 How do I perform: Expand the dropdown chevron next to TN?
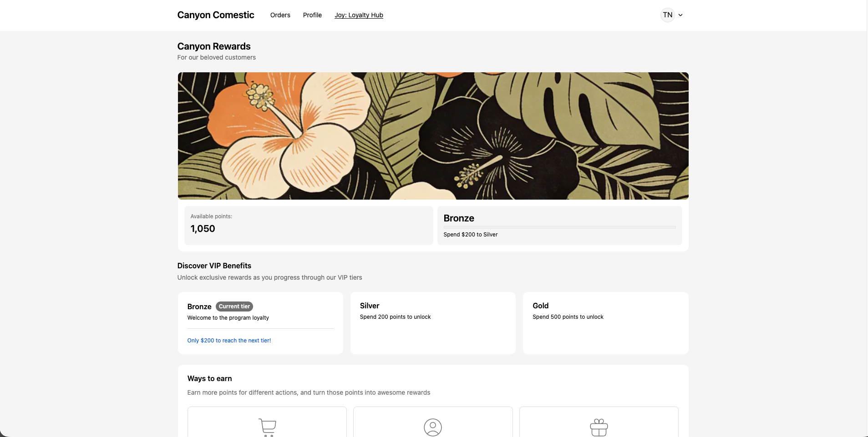point(680,15)
